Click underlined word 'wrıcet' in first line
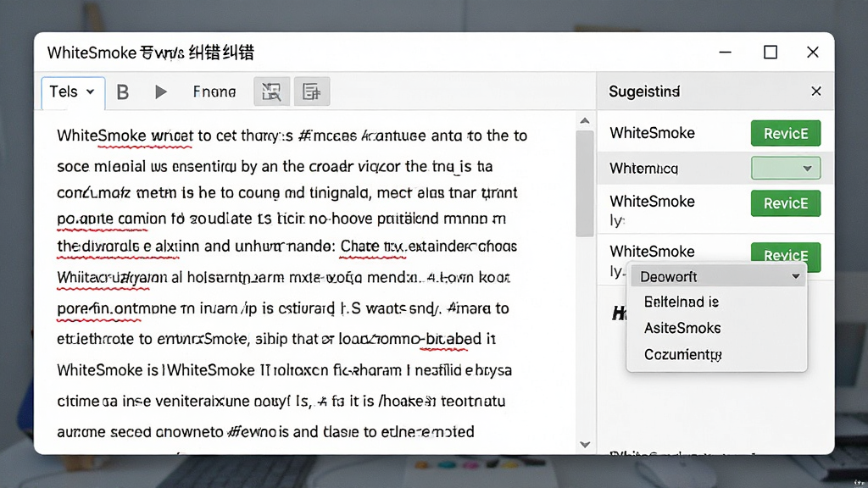868x488 pixels. pyautogui.click(x=171, y=136)
